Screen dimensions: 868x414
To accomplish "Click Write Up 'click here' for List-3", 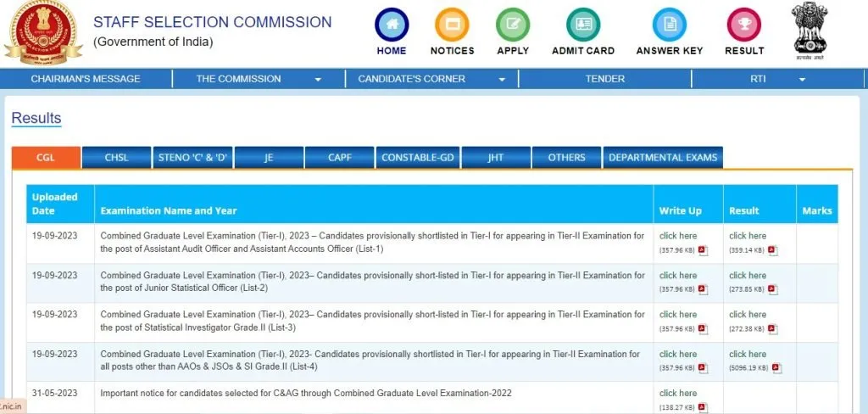I will coord(678,314).
